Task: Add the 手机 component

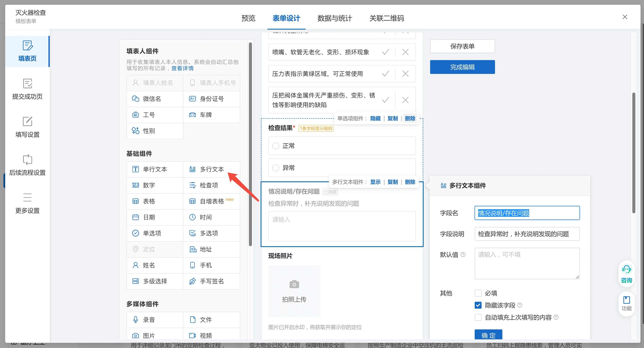Action: [x=211, y=265]
